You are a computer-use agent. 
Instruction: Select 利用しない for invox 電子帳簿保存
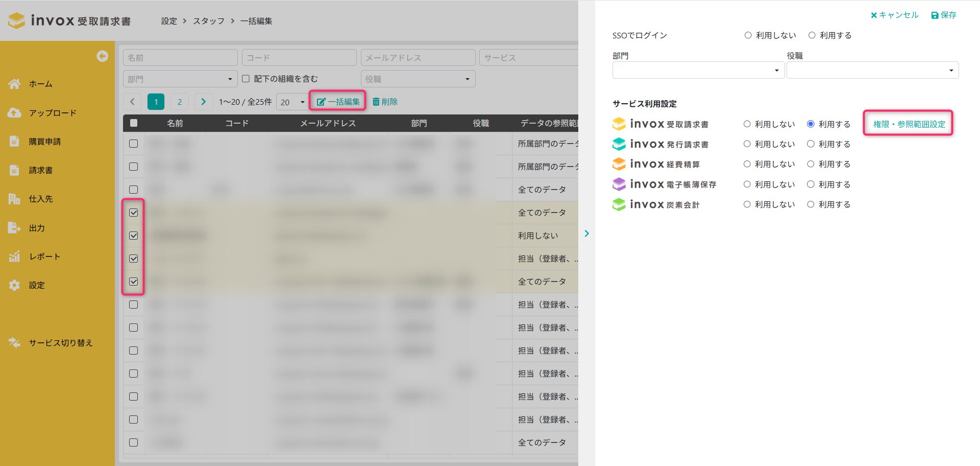pos(747,184)
